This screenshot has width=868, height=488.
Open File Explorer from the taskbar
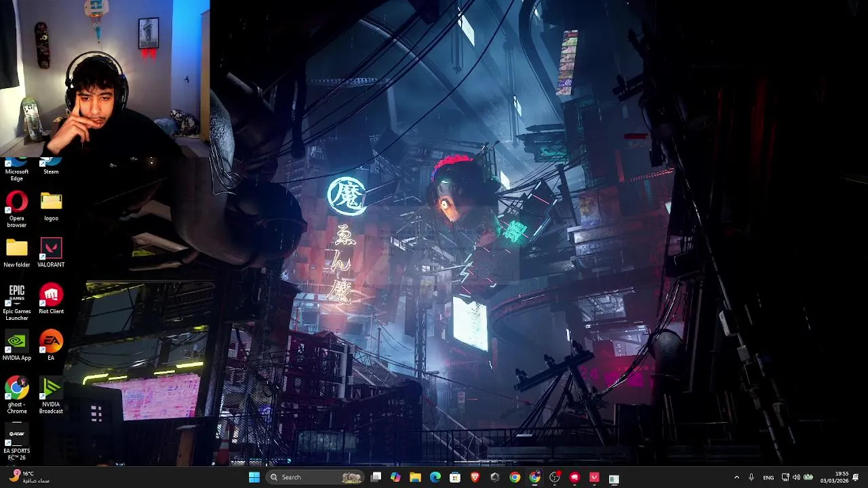415,478
